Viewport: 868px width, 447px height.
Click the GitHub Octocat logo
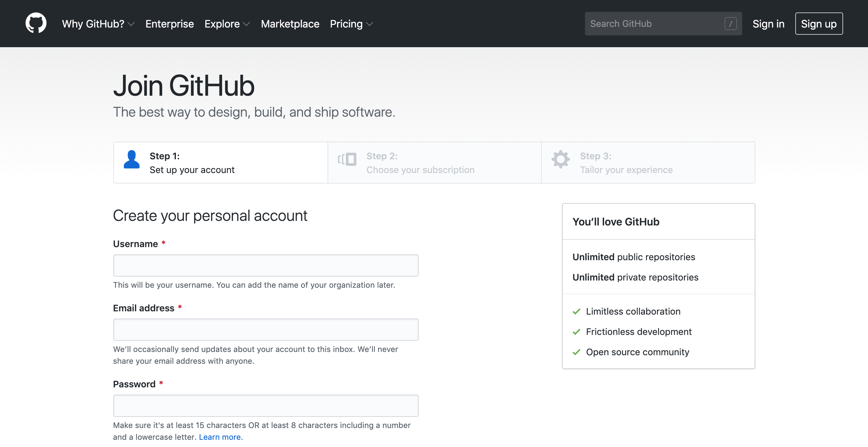[36, 23]
